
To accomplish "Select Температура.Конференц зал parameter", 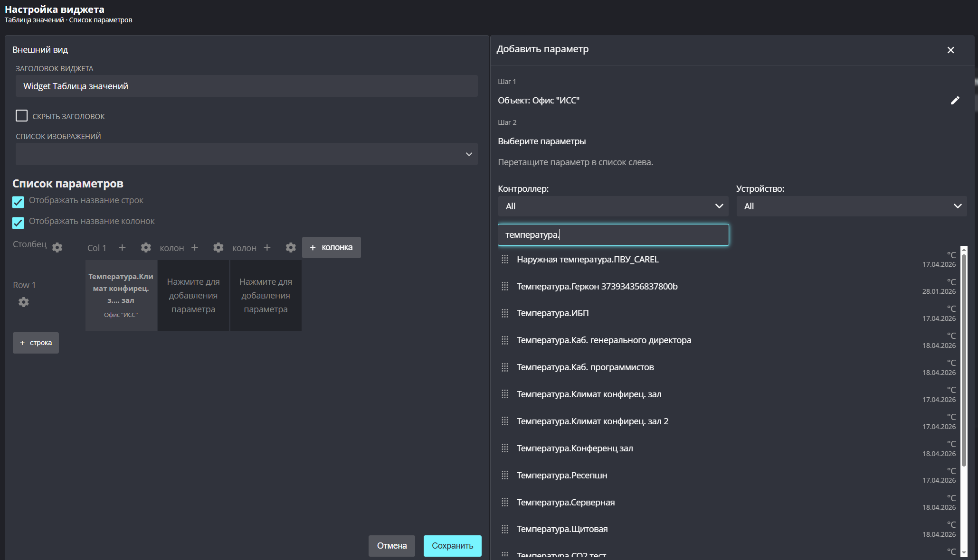I will [575, 448].
